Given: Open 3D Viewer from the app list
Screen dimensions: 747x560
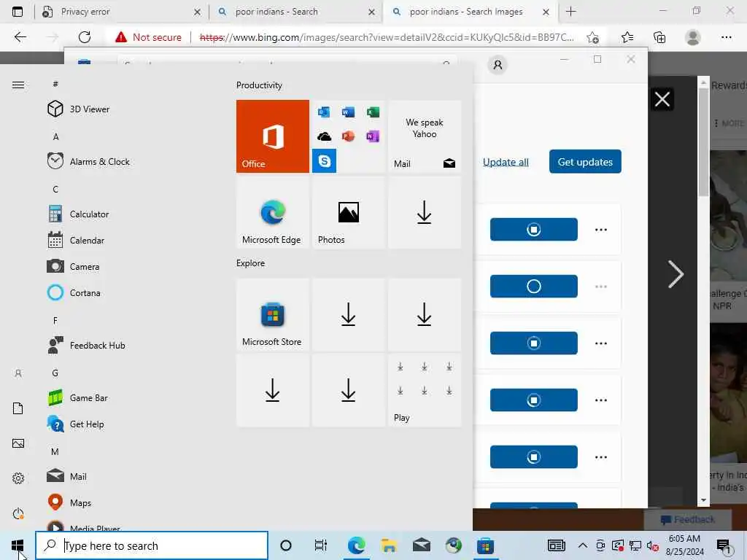Looking at the screenshot, I should [79, 109].
